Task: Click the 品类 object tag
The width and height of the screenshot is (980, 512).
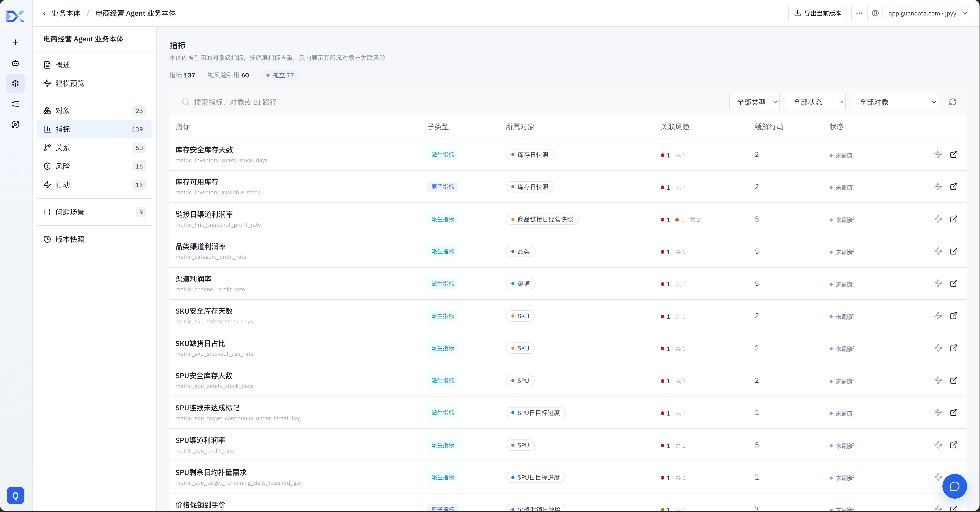Action: [520, 252]
